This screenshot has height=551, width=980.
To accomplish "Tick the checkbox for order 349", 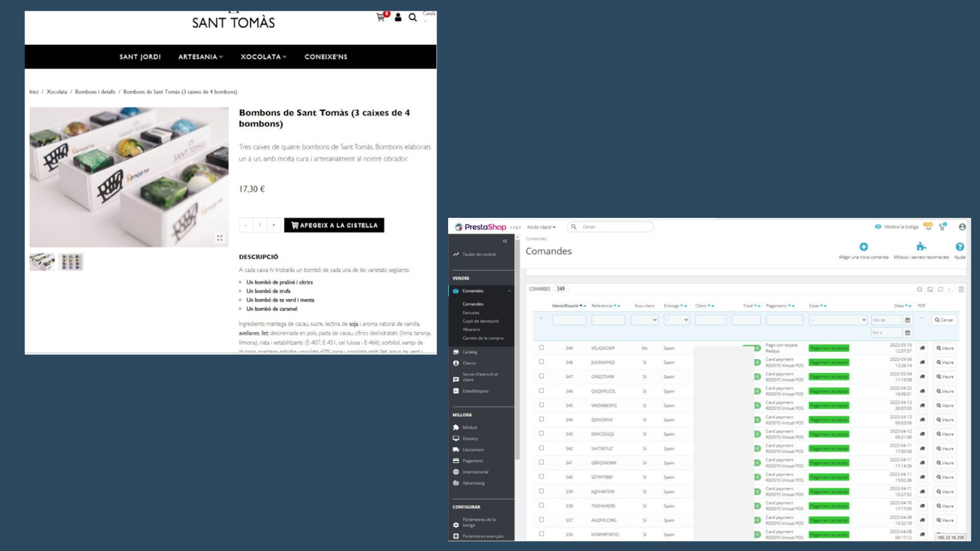I will (542, 347).
